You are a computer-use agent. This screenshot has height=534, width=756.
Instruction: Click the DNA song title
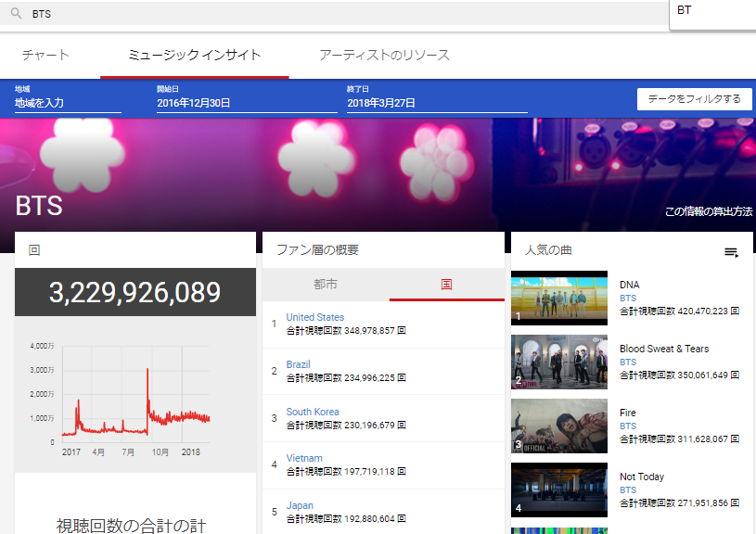(x=629, y=285)
